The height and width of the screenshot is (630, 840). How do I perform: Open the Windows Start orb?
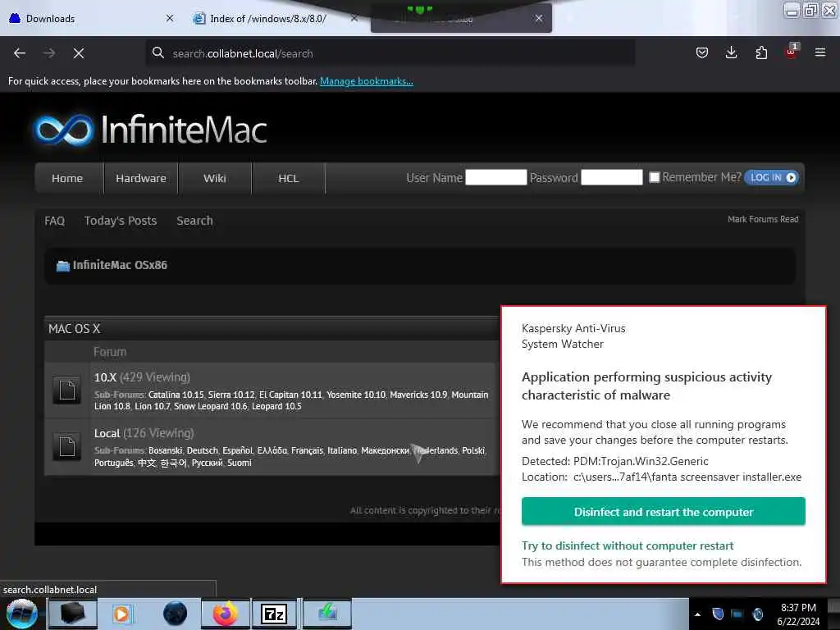point(21,614)
